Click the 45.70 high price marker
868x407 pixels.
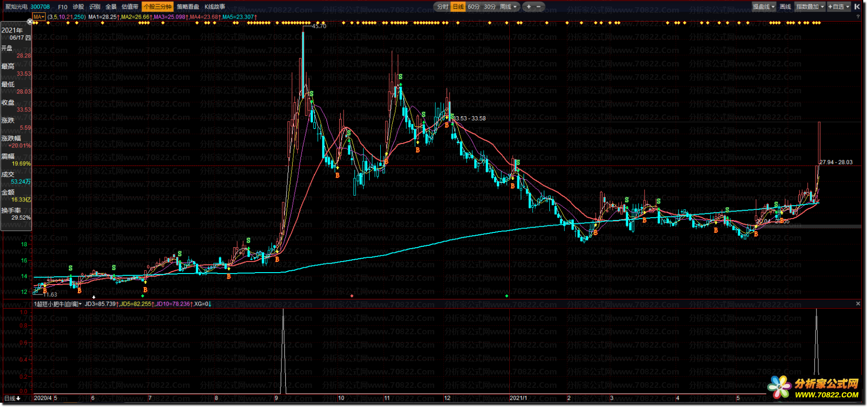319,26
